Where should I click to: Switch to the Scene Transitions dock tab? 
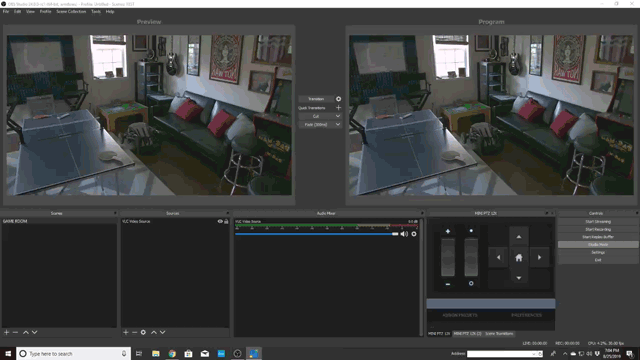click(499, 333)
